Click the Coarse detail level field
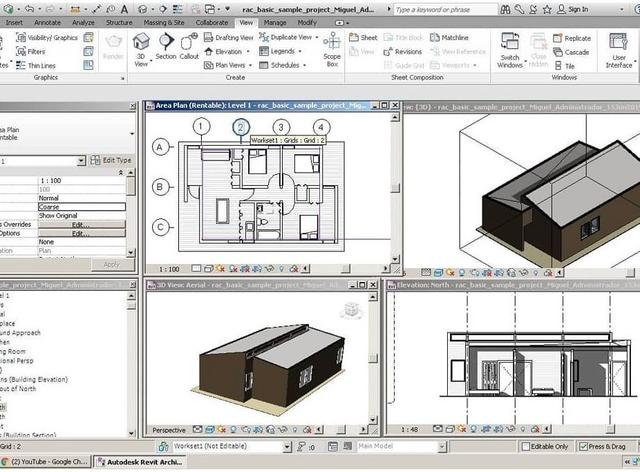This screenshot has height=472, width=640. (x=82, y=207)
